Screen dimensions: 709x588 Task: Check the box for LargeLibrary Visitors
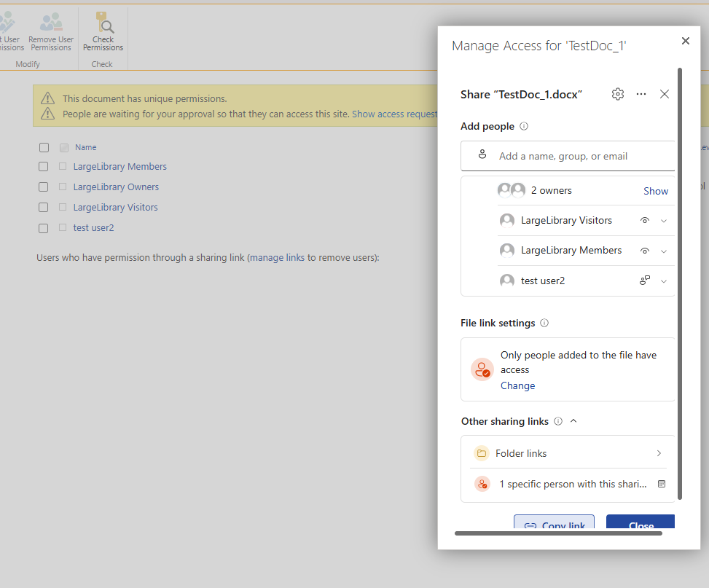44,207
